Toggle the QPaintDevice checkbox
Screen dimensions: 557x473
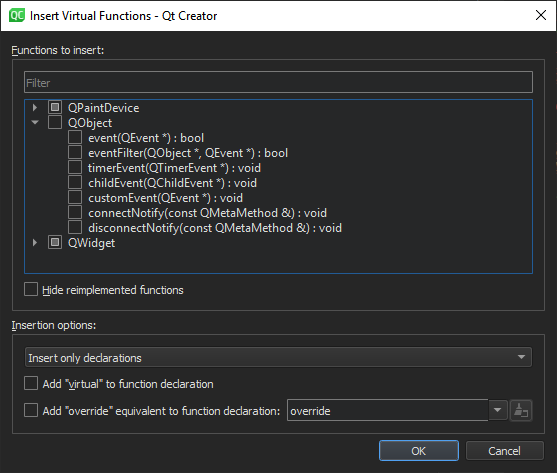pyautogui.click(x=55, y=107)
